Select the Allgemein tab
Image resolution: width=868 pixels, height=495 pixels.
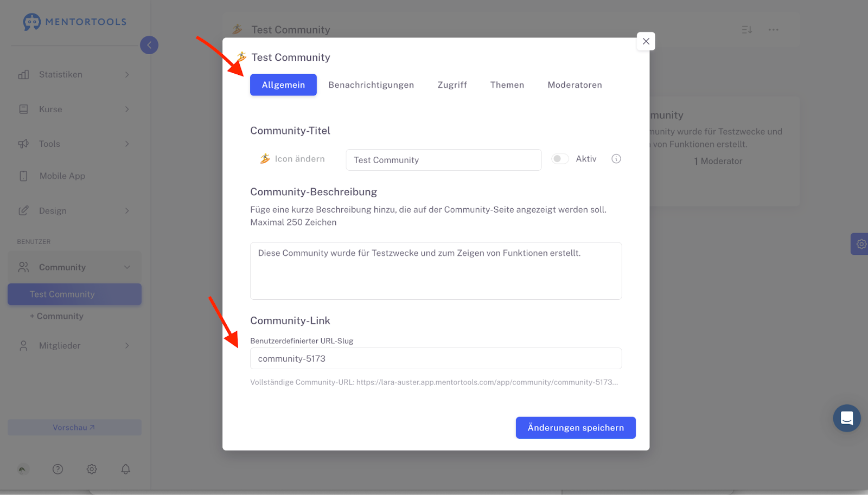[283, 85]
